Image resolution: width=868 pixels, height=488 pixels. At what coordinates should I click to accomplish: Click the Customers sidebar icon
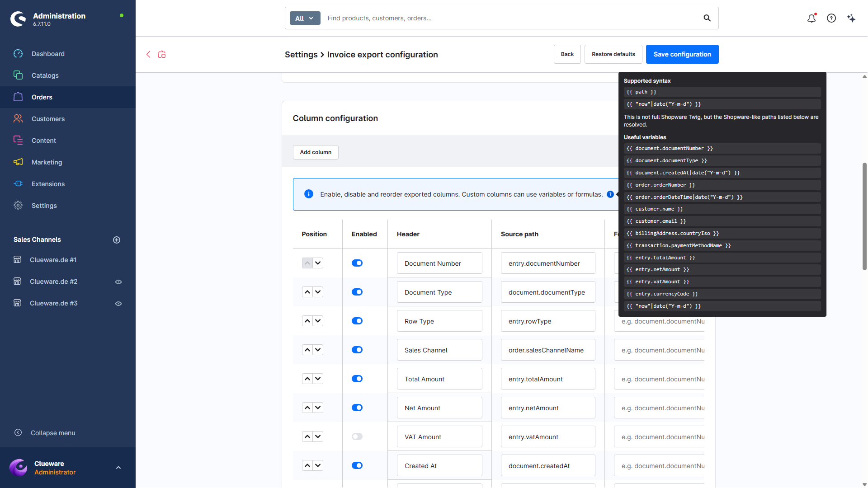tap(18, 119)
